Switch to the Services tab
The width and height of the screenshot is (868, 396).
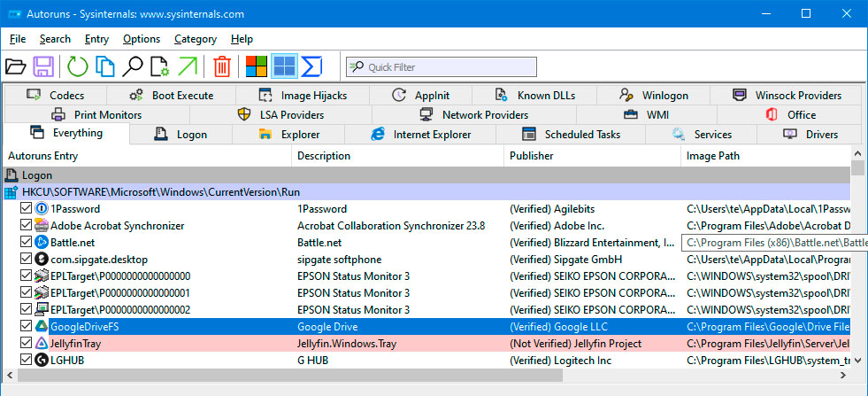pyautogui.click(x=702, y=135)
